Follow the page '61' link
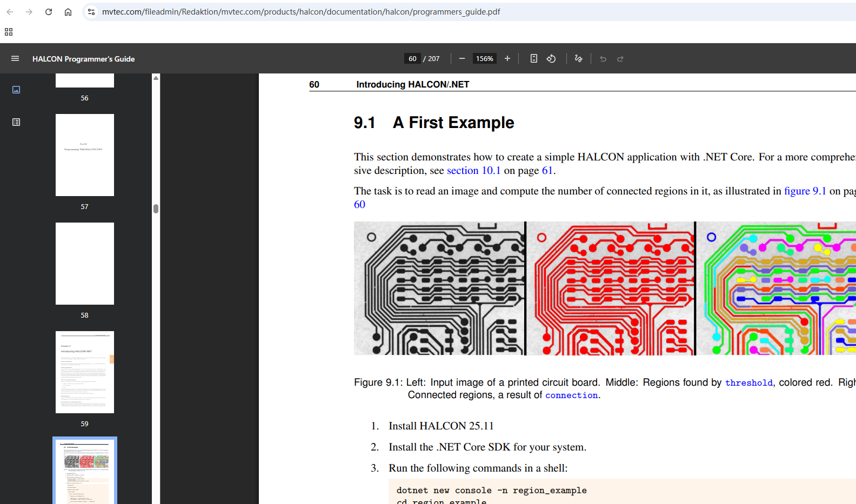The image size is (856, 504). [547, 171]
